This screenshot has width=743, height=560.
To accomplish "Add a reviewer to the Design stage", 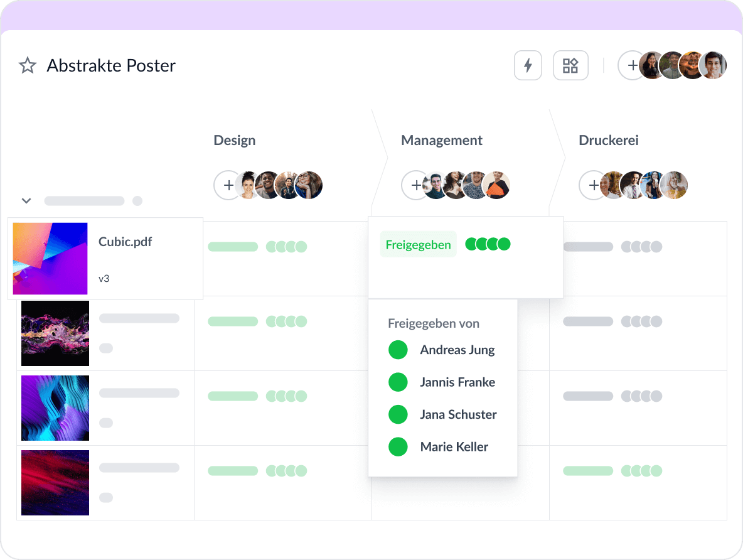I will point(228,186).
